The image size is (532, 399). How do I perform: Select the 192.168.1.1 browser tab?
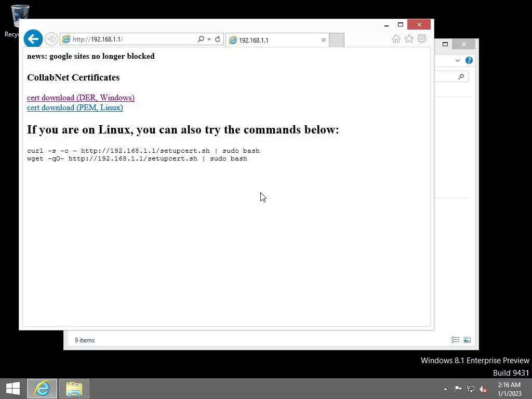pos(277,40)
